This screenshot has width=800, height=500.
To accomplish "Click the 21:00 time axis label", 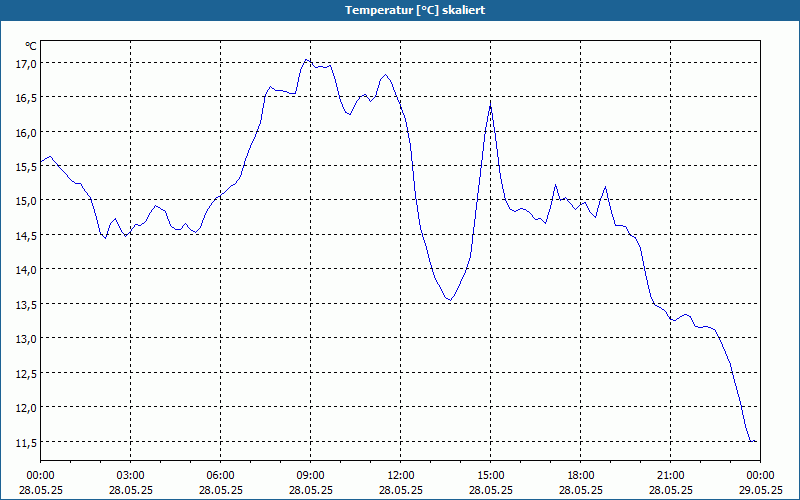I will [x=670, y=476].
